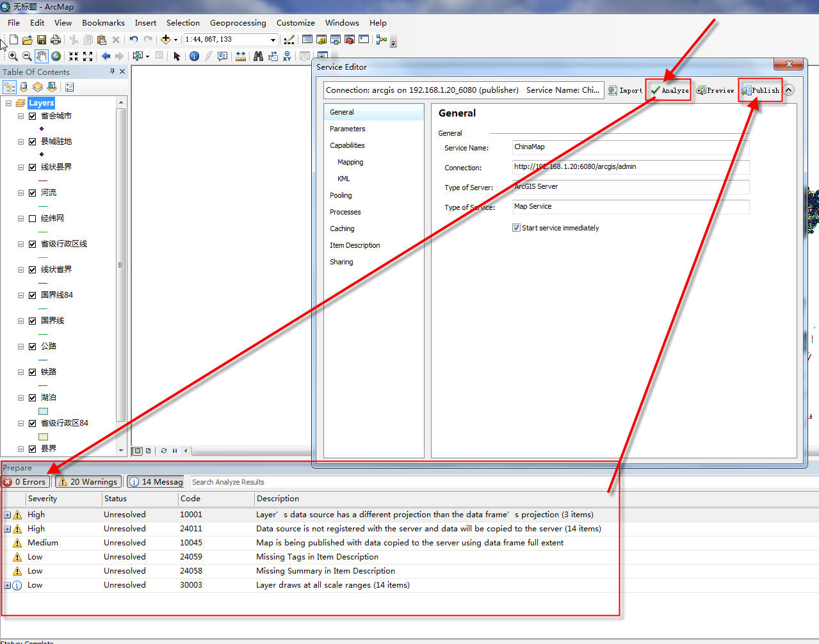Enable the 经纬网 layer

coord(32,218)
